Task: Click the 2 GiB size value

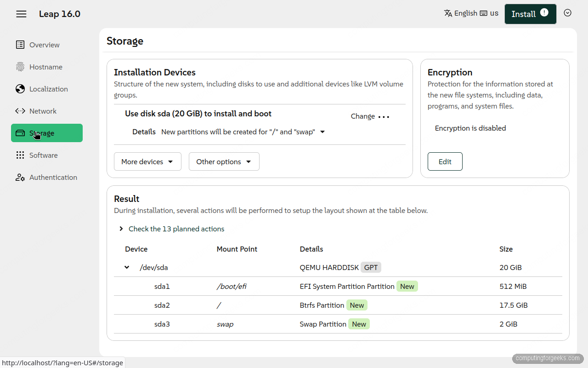Action: point(509,324)
